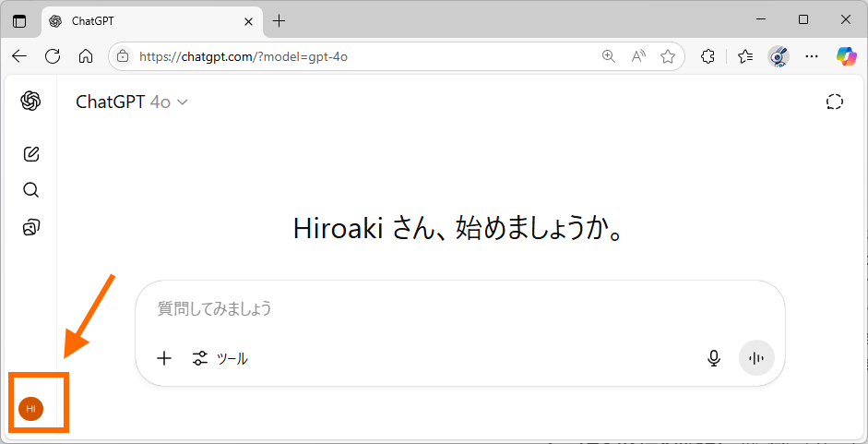This screenshot has width=868, height=444.
Task: Close the ChatGPT tab
Action: [248, 21]
